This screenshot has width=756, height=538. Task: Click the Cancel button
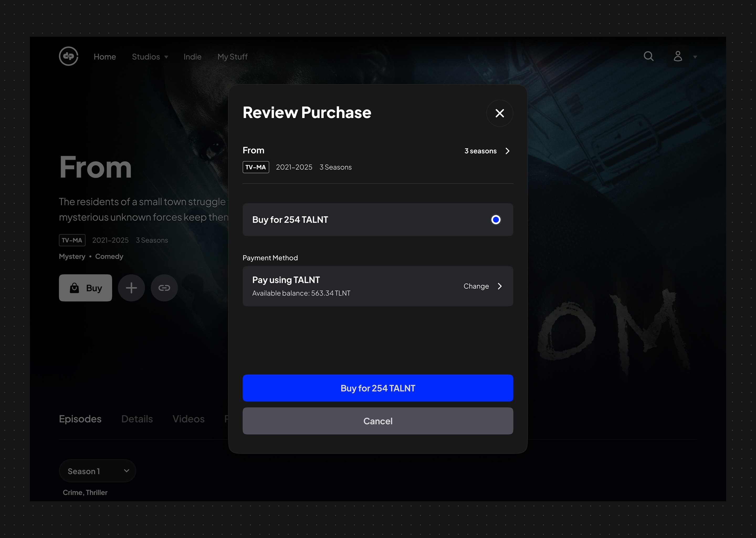(x=378, y=421)
